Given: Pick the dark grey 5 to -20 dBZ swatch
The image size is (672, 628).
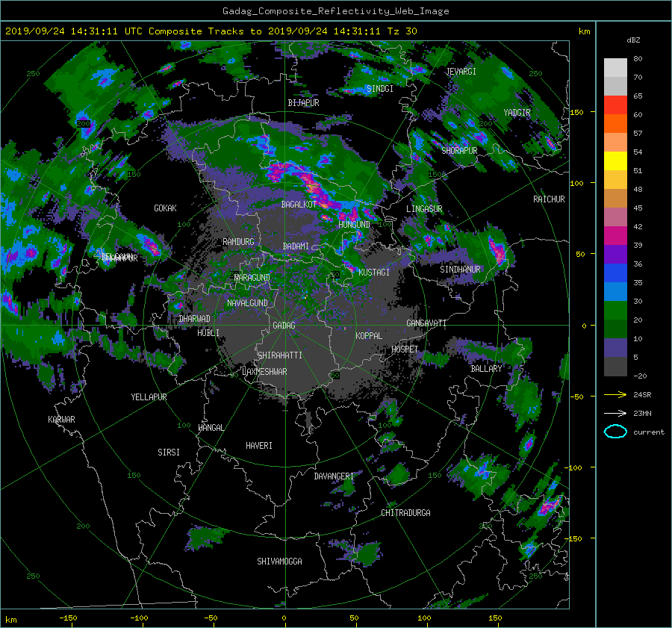Looking at the screenshot, I should [x=615, y=367].
